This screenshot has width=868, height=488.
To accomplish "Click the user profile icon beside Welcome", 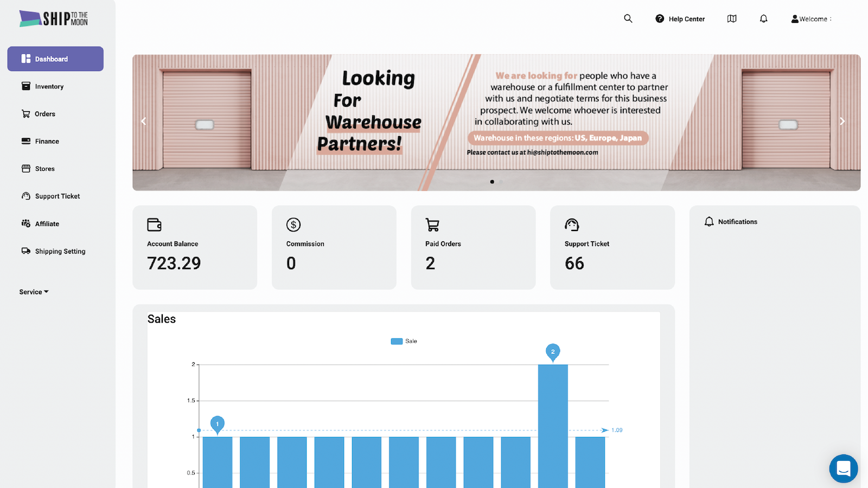I will tap(795, 19).
